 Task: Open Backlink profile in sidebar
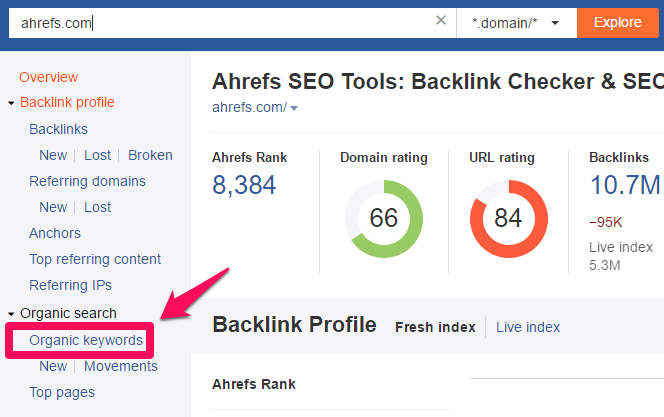click(67, 102)
